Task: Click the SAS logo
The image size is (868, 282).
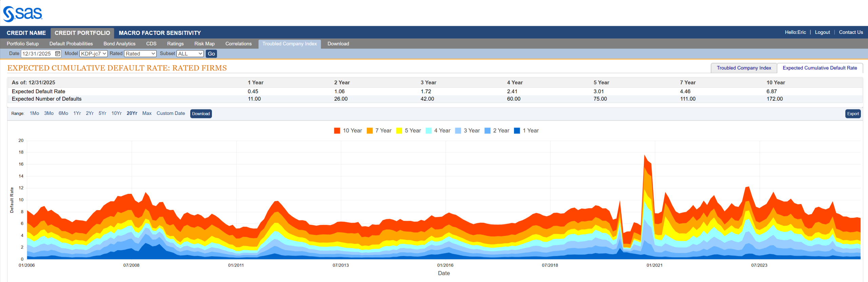Action: point(23,14)
